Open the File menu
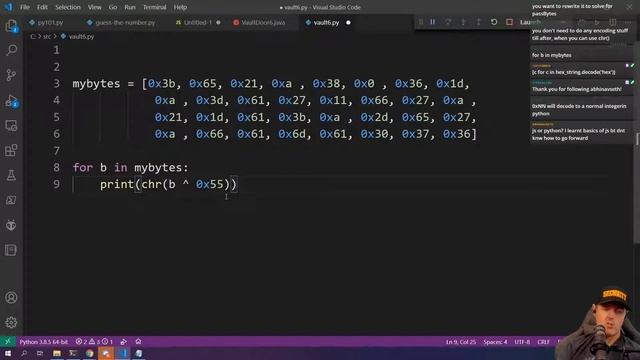Image resolution: width=640 pixels, height=360 pixels. (25, 7)
